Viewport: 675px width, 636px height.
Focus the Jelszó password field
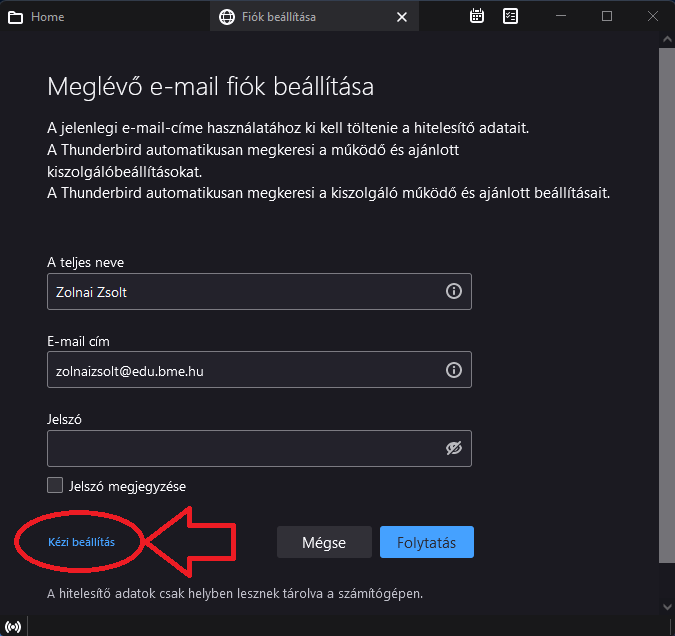pyautogui.click(x=259, y=448)
